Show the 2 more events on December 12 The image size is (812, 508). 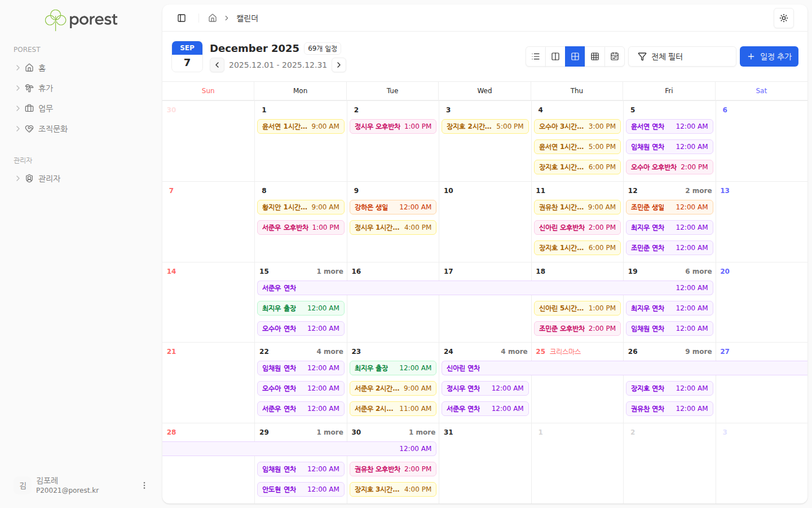coord(698,191)
